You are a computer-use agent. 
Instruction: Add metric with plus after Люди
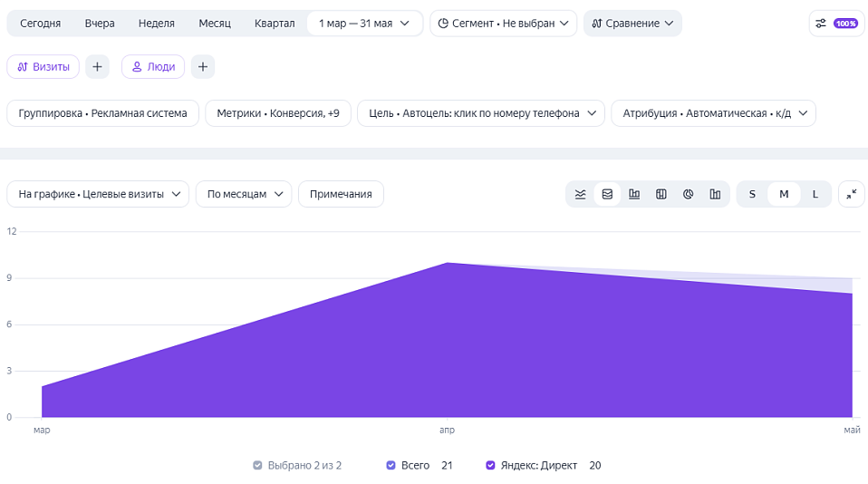point(203,67)
